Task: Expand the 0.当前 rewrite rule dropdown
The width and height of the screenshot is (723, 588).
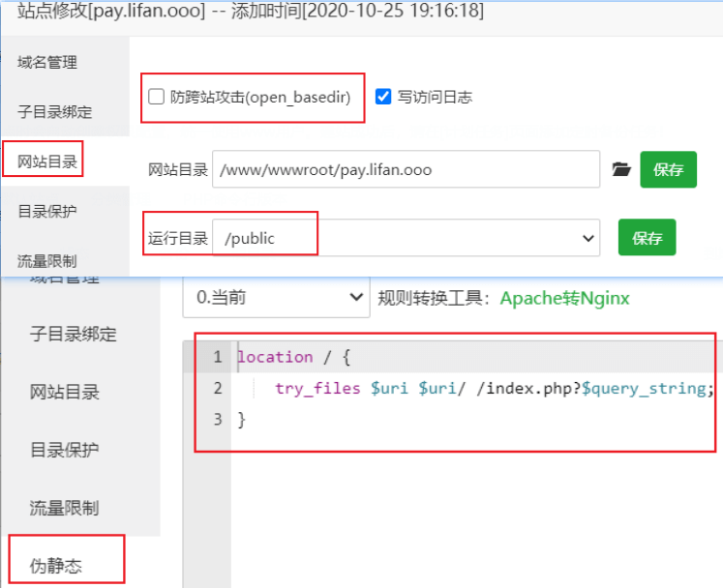Action: point(275,298)
